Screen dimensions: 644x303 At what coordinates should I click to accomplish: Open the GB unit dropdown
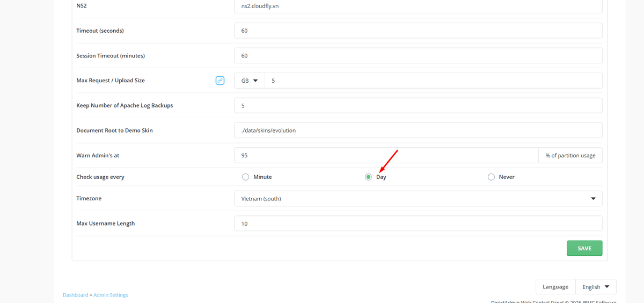coord(250,81)
